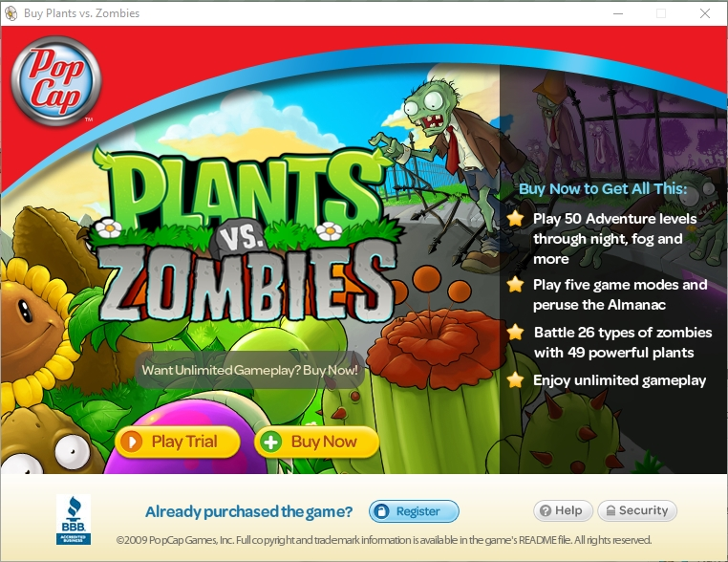
Task: Open the Help button
Action: [563, 510]
